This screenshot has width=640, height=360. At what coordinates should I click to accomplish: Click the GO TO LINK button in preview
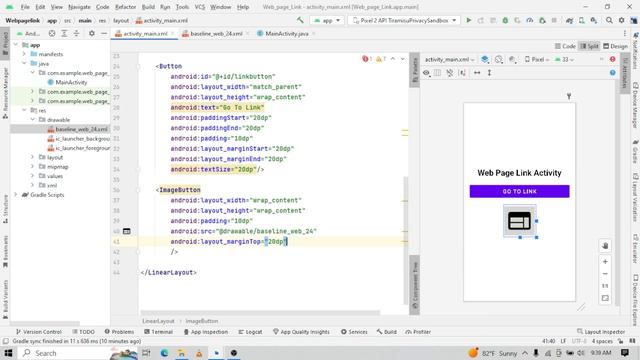[519, 191]
